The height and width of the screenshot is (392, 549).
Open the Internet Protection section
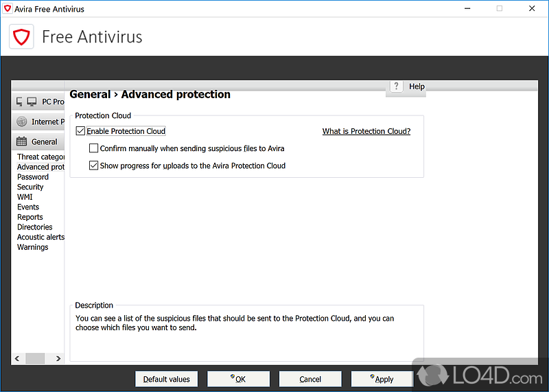click(38, 122)
